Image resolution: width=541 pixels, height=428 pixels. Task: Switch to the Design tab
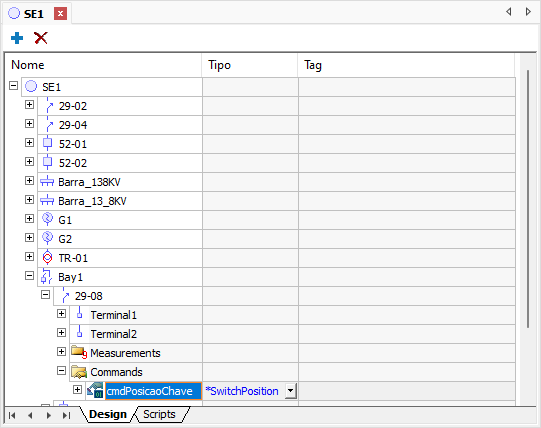click(x=108, y=414)
